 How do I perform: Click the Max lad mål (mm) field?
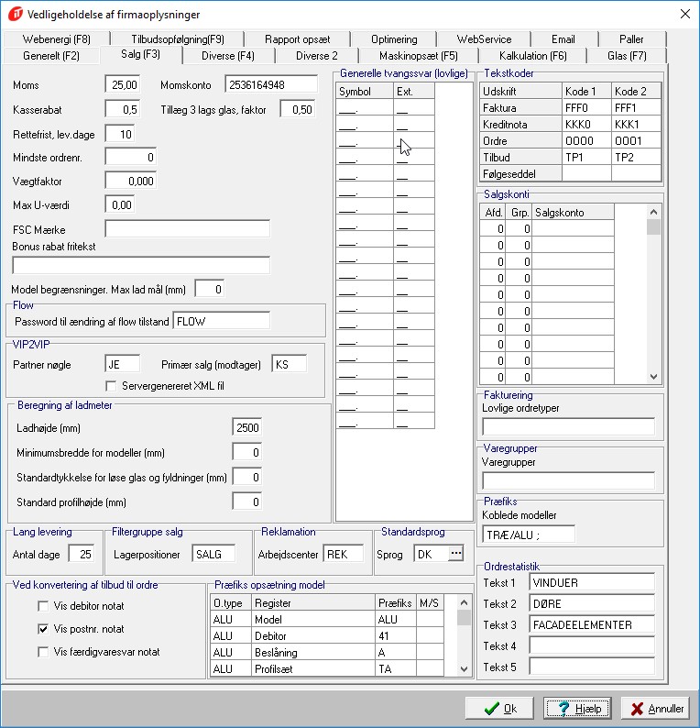[210, 289]
